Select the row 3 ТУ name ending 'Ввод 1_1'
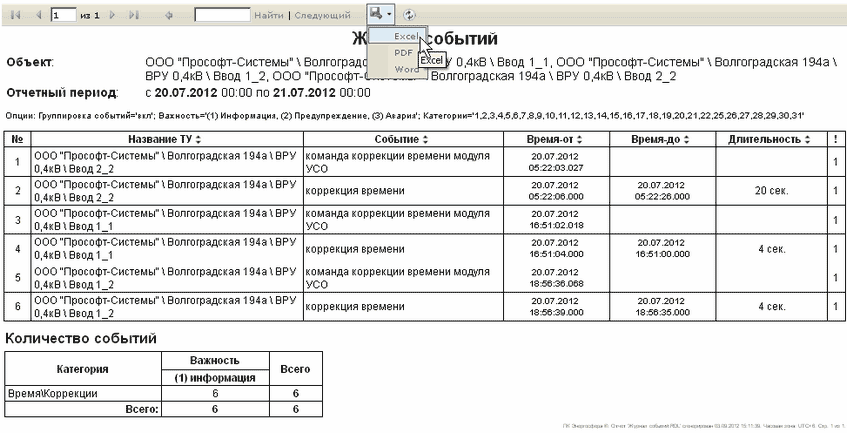The width and height of the screenshot is (847, 433). 167,220
